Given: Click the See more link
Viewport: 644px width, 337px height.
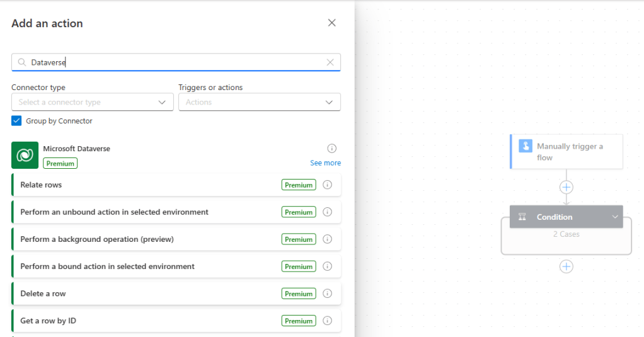Looking at the screenshot, I should point(325,163).
